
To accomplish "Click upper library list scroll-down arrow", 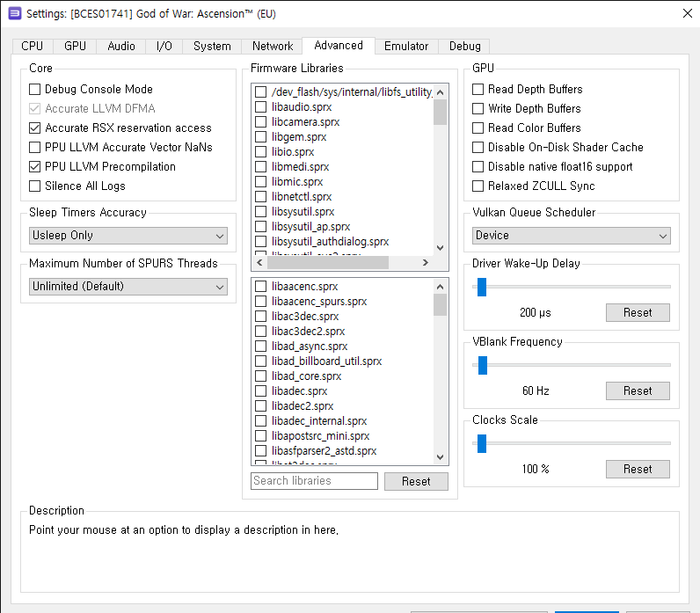I will pyautogui.click(x=441, y=248).
